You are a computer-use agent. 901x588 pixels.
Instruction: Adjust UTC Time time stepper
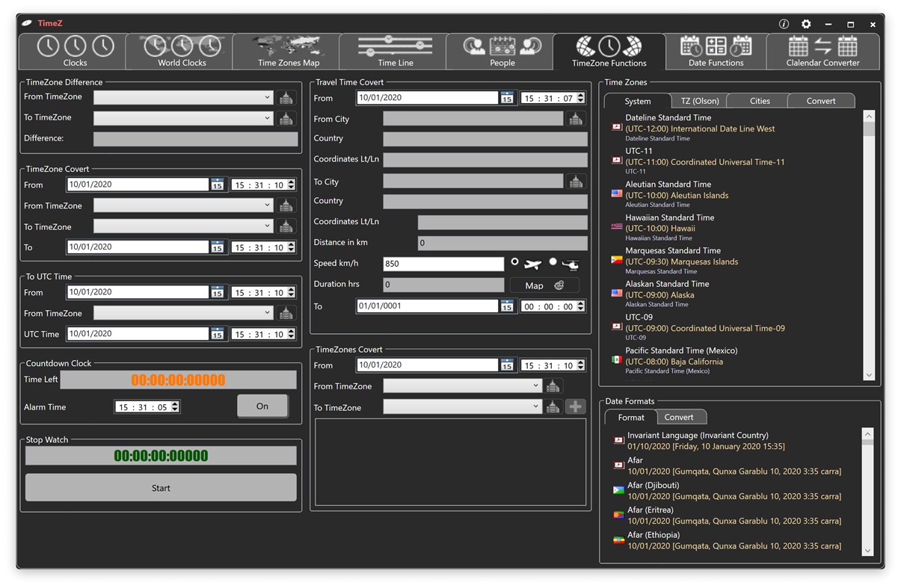coord(291,334)
